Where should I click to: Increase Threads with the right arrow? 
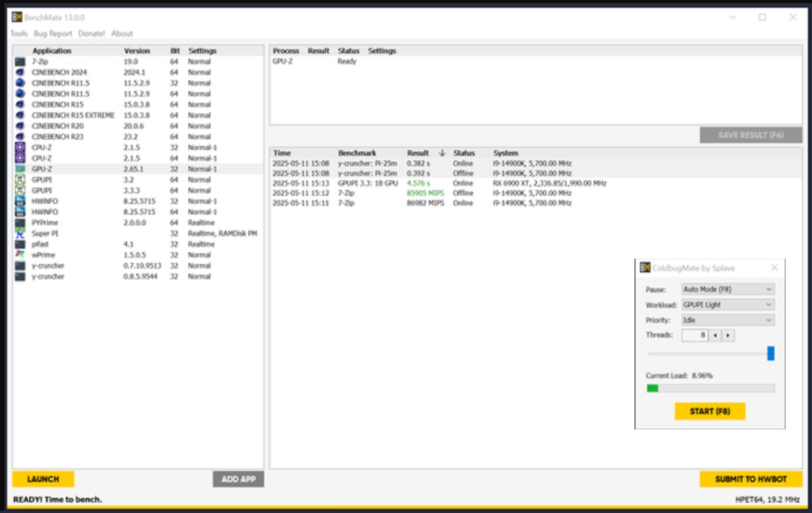728,335
